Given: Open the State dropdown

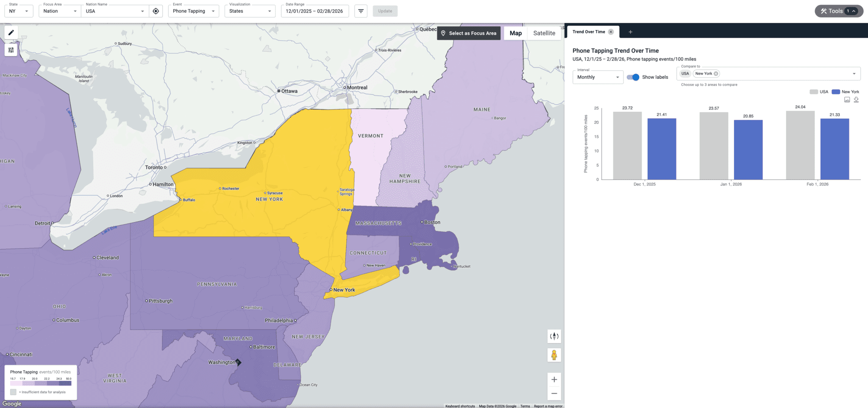Looking at the screenshot, I should [x=19, y=11].
